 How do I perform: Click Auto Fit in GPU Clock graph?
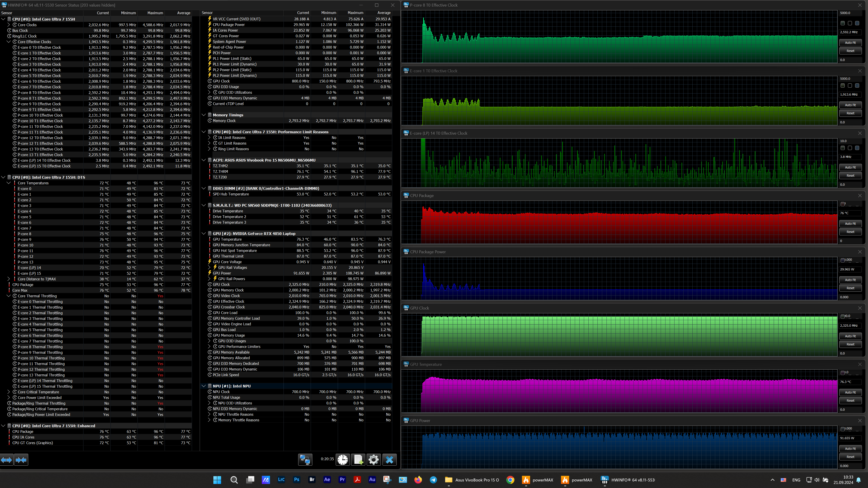tap(850, 336)
